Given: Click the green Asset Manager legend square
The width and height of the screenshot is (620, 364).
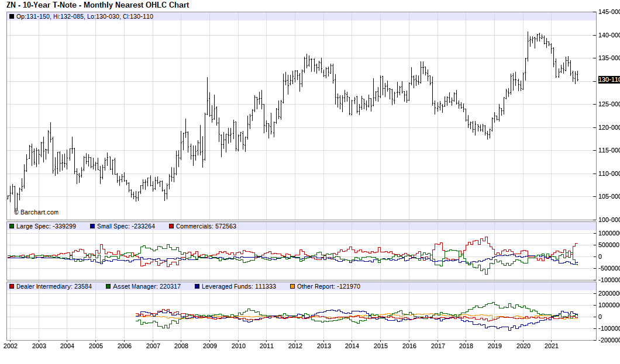Looking at the screenshot, I should click(x=108, y=286).
